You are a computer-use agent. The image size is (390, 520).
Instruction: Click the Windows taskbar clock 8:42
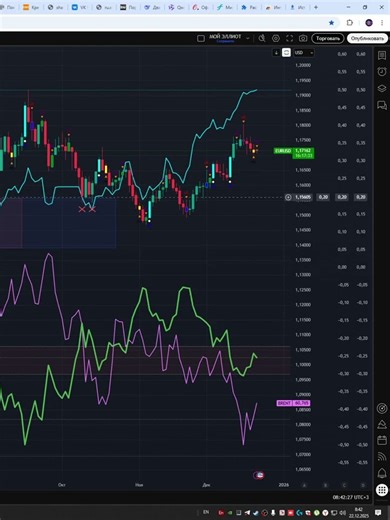click(x=358, y=512)
